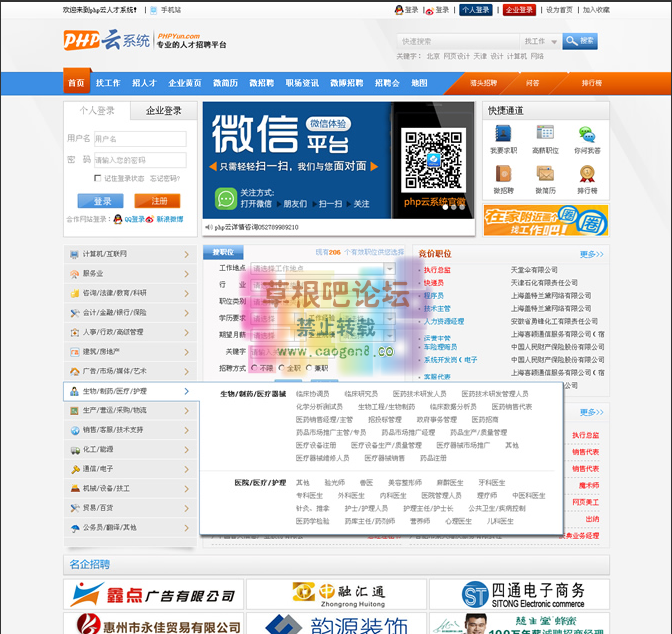672x634 pixels.
Task: Click the orange 注册 button
Action: pyautogui.click(x=157, y=200)
